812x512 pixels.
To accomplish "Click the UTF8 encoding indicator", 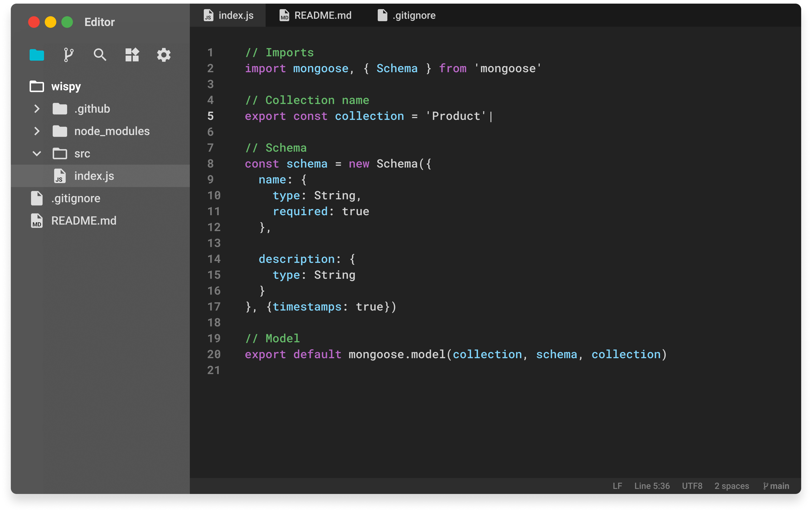I will click(x=692, y=486).
